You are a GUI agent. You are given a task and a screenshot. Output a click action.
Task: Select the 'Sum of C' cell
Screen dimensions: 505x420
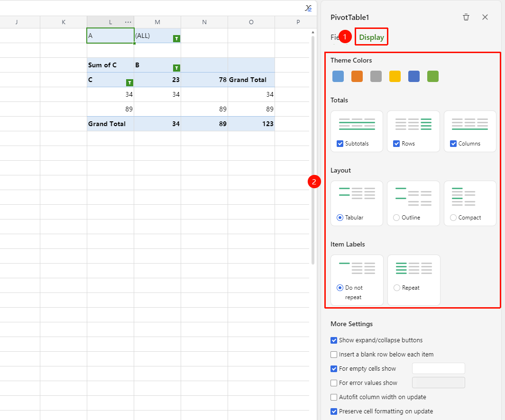[110, 65]
